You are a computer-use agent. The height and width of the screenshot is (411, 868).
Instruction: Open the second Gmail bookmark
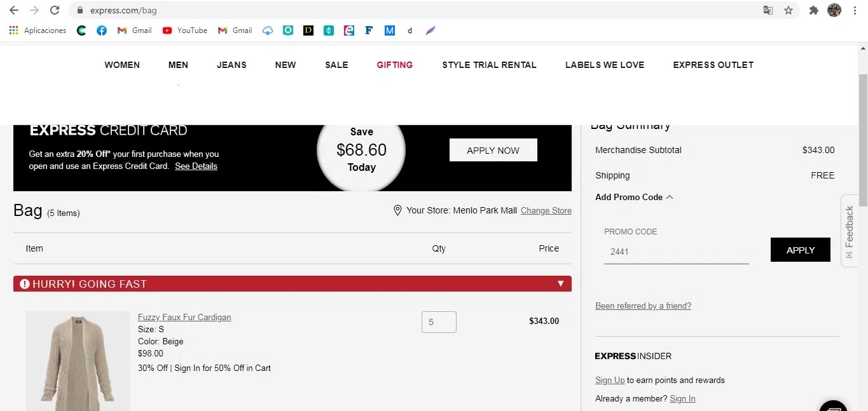click(x=235, y=30)
